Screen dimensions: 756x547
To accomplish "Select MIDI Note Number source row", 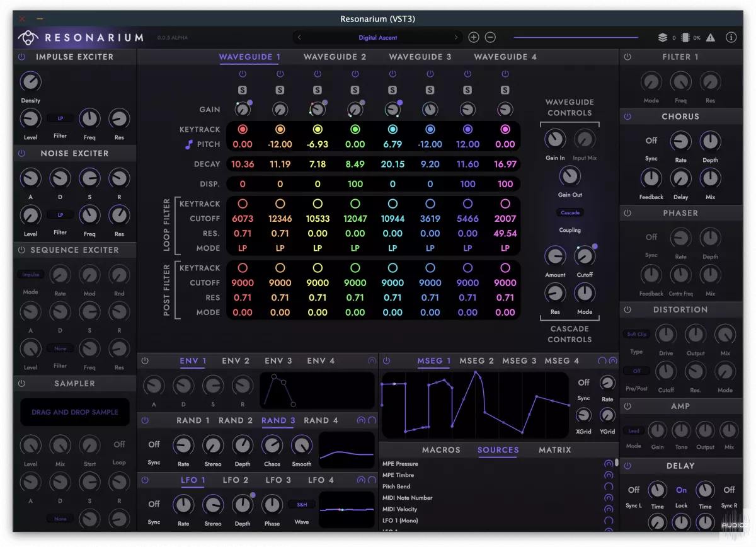I will pos(498,498).
